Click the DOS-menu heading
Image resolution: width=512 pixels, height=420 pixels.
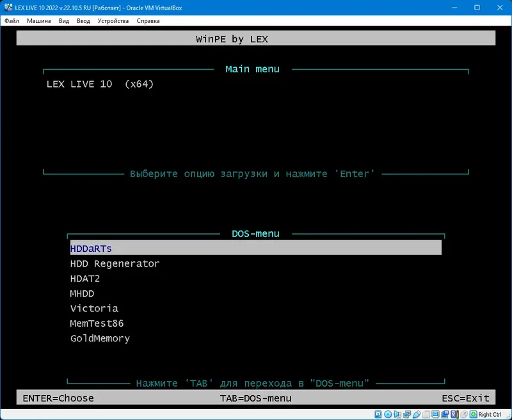tap(255, 234)
